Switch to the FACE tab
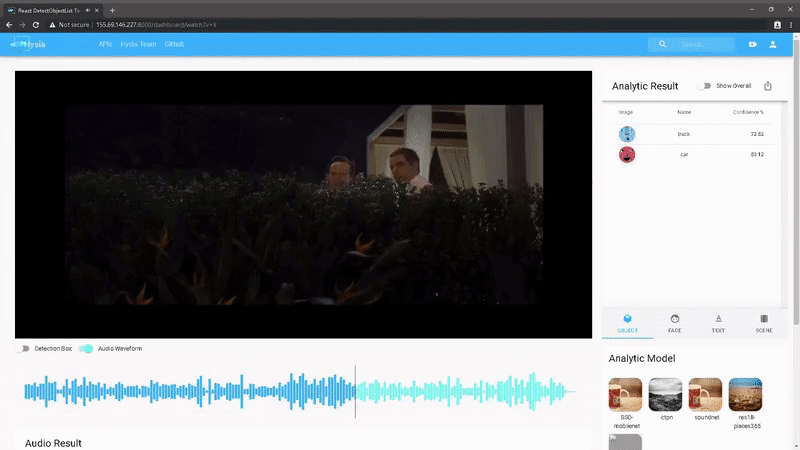This screenshot has height=450, width=800. click(674, 323)
